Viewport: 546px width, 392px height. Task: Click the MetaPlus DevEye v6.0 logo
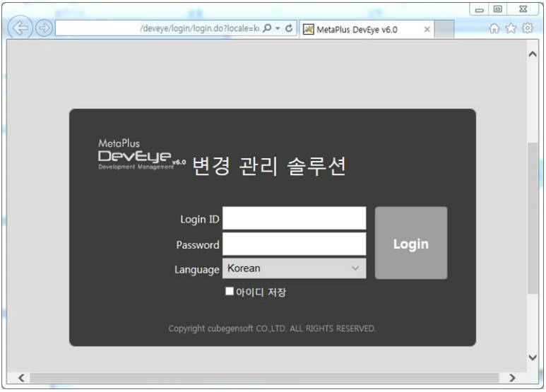142,155
